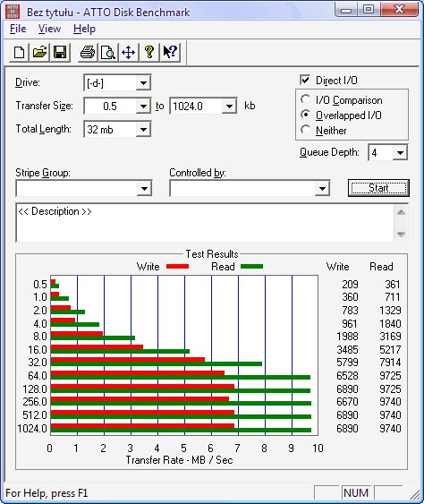Click the New document toolbar icon
Viewport: 424px width, 504px height.
click(20, 52)
